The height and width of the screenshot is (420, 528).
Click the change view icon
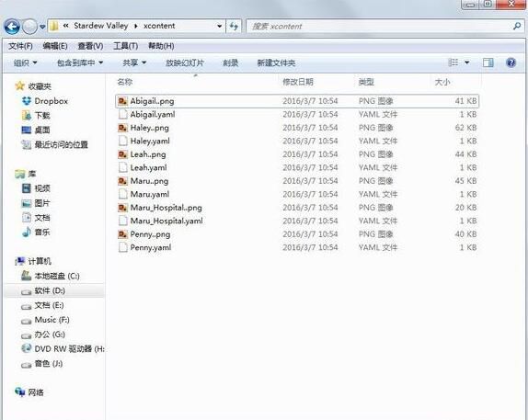[453, 62]
